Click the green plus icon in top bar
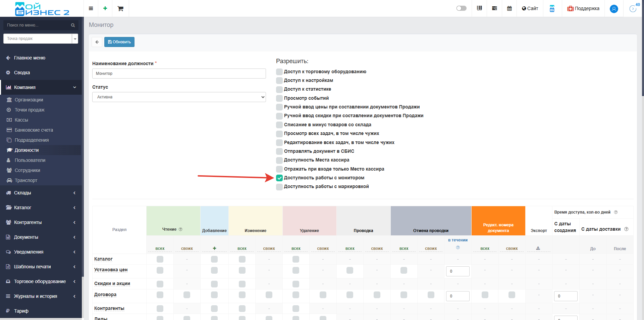644x320 pixels. point(105,8)
